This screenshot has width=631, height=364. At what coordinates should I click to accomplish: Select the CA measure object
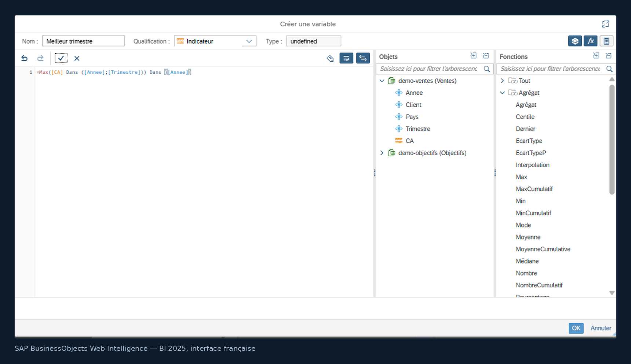click(409, 141)
